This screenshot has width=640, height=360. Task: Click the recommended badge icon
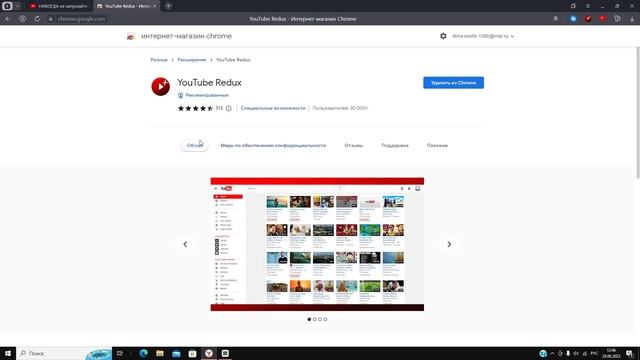coord(180,95)
